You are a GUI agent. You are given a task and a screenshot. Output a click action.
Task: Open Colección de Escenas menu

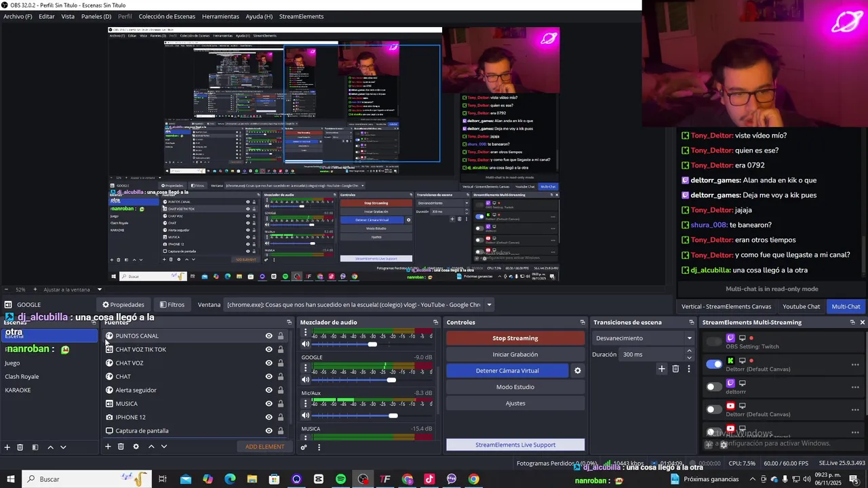167,16
